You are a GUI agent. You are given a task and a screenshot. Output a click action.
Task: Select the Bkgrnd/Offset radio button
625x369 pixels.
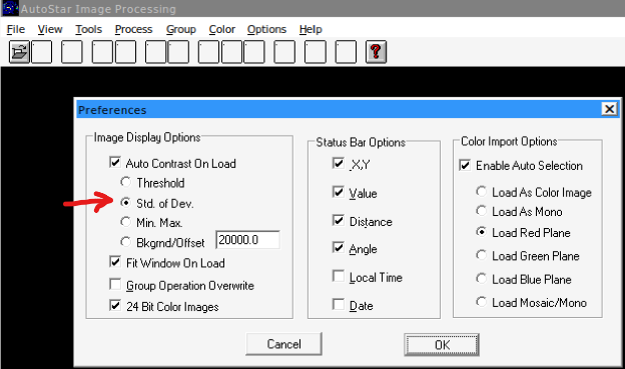126,241
